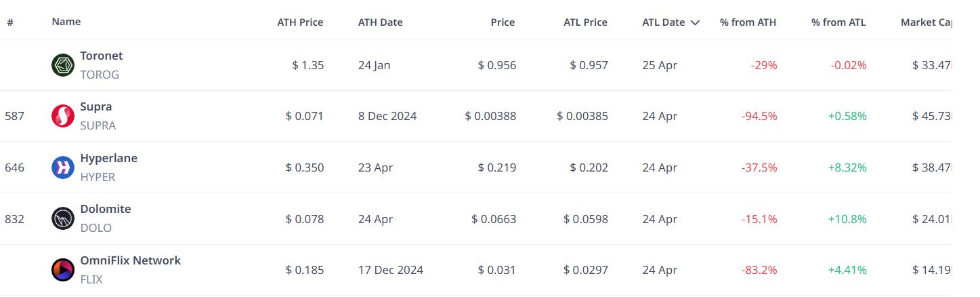Open the Hyperlane coin link
Image resolution: width=980 pixels, height=297 pixels.
[x=108, y=158]
